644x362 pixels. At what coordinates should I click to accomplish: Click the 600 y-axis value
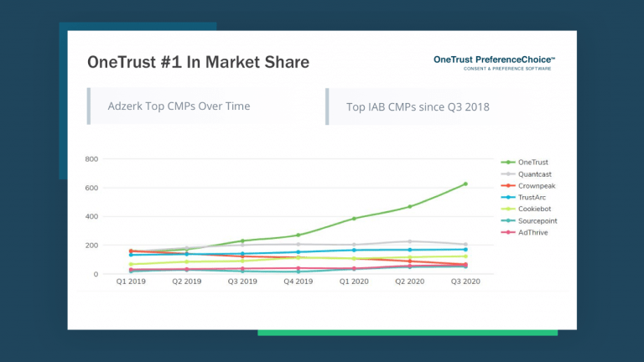(x=91, y=188)
